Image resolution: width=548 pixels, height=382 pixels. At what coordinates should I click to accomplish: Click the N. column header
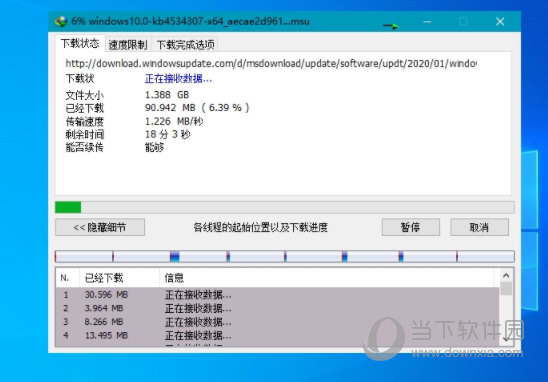[x=67, y=278]
